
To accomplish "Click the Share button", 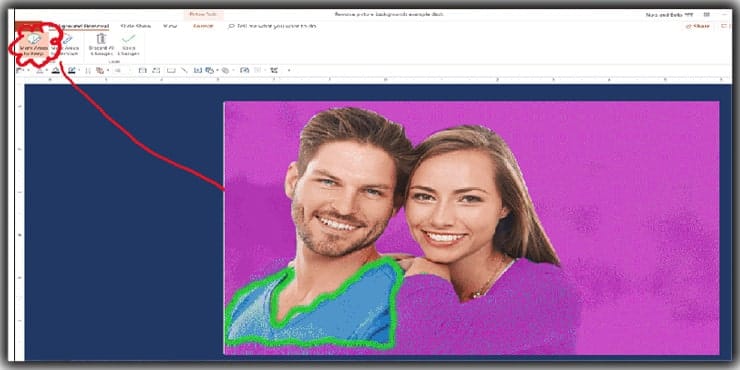I will pos(698,26).
